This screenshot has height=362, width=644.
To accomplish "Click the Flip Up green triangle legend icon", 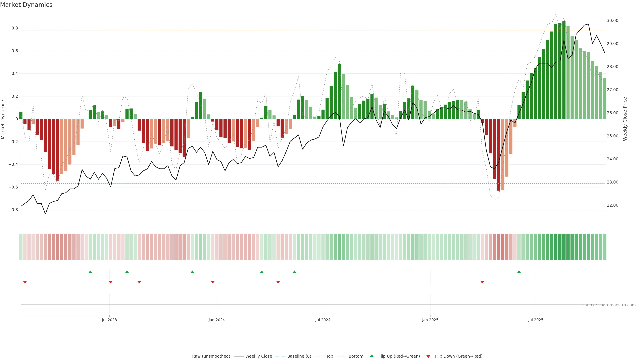I will [372, 356].
